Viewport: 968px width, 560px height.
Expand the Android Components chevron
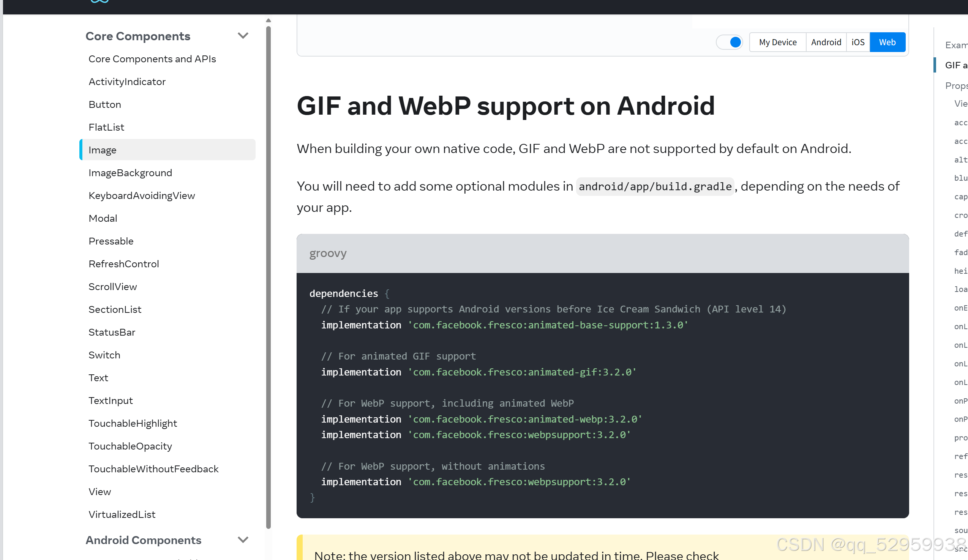[x=243, y=539]
